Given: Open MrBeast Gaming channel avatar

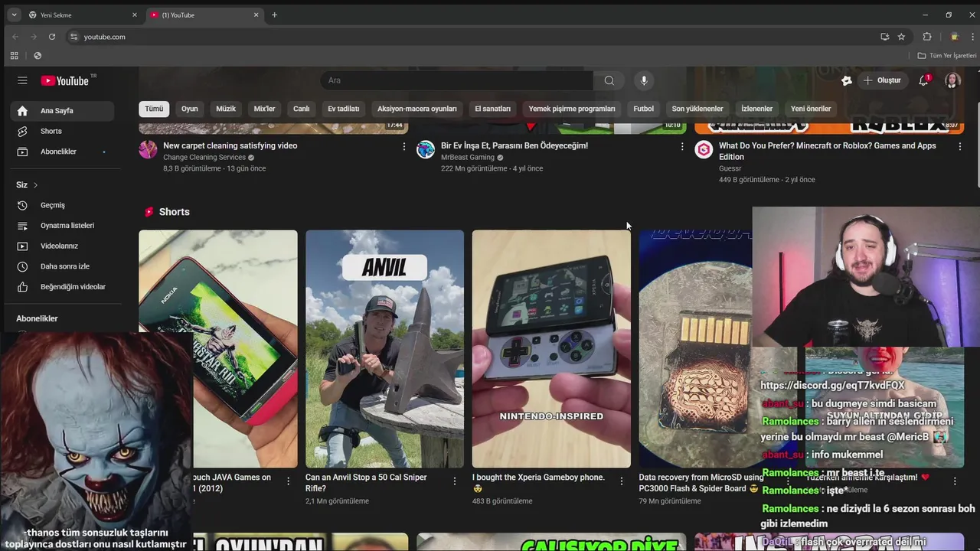Looking at the screenshot, I should [426, 149].
